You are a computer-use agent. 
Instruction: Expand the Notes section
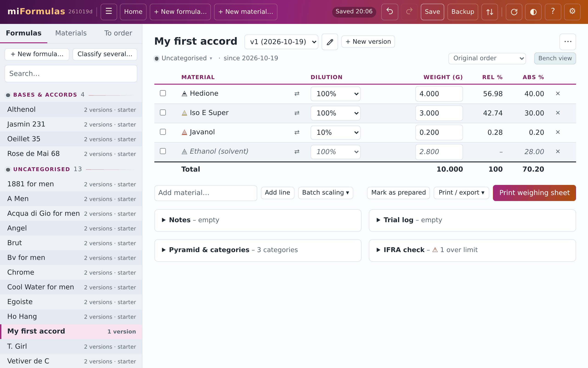click(258, 221)
